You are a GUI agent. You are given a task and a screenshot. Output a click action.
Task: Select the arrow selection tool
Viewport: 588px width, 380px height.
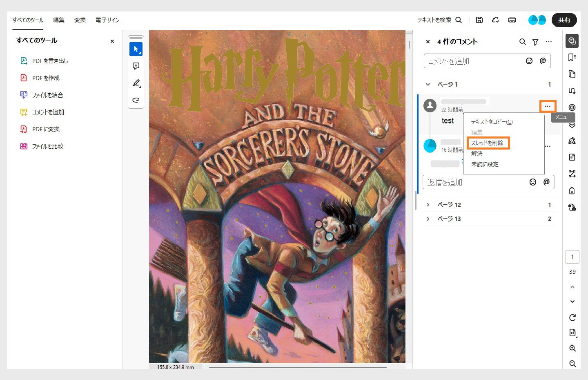point(136,49)
